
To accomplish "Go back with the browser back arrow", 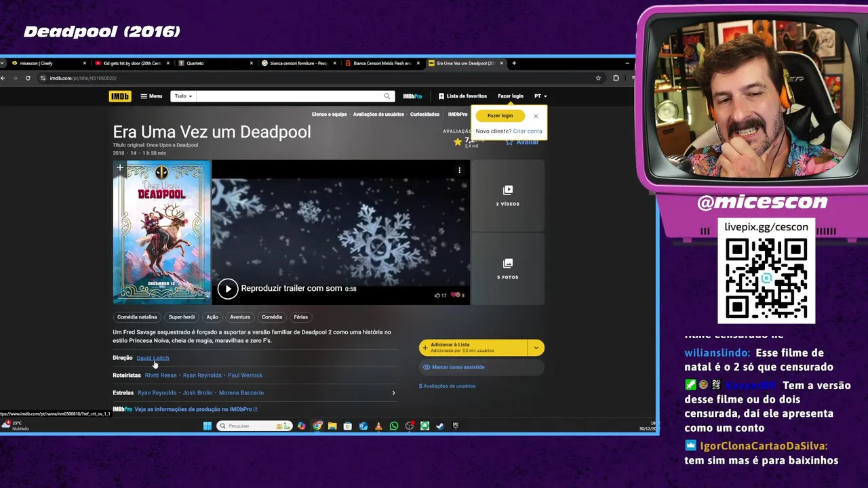I will pos(3,78).
